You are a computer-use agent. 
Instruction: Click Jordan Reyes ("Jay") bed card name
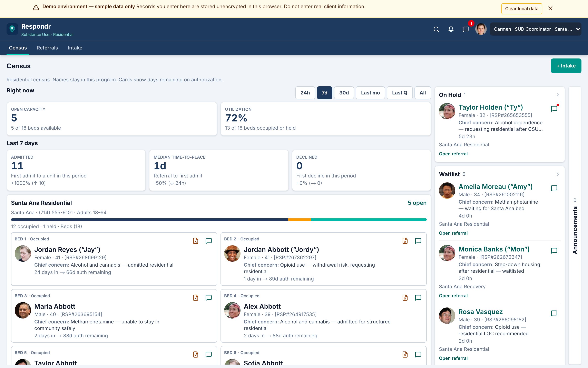[67, 249]
